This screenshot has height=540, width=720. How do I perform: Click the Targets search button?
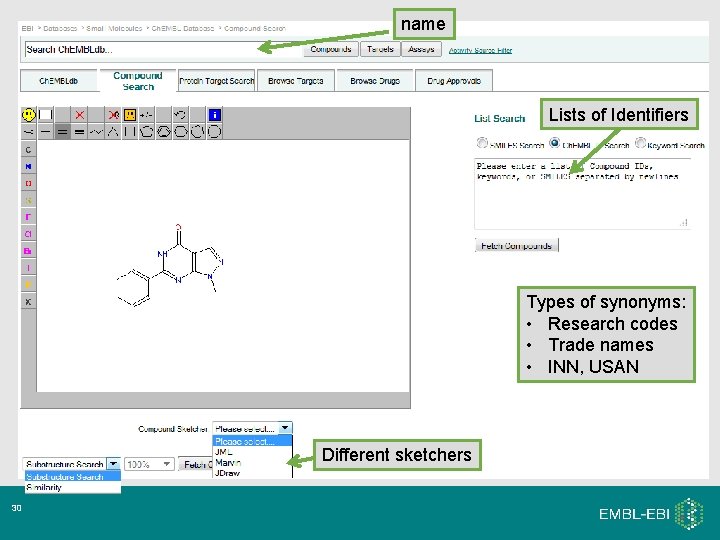380,49
